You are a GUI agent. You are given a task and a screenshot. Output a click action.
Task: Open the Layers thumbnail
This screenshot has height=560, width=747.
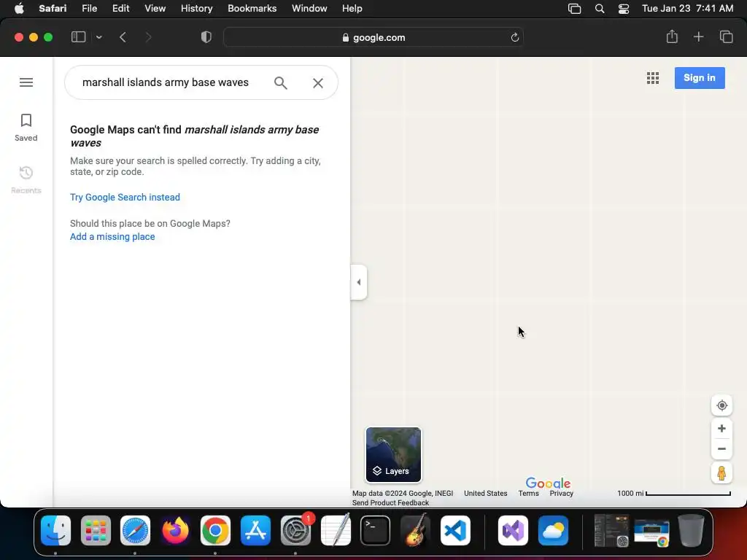(393, 455)
